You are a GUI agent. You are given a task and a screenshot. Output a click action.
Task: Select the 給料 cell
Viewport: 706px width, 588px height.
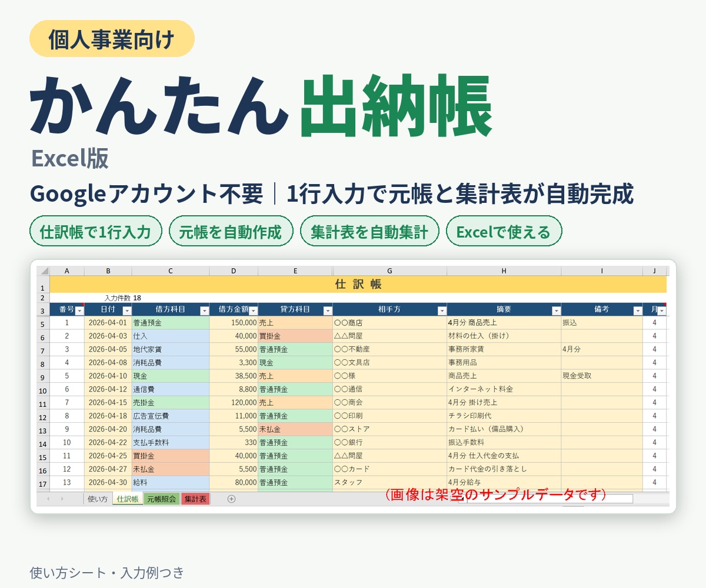(x=171, y=483)
